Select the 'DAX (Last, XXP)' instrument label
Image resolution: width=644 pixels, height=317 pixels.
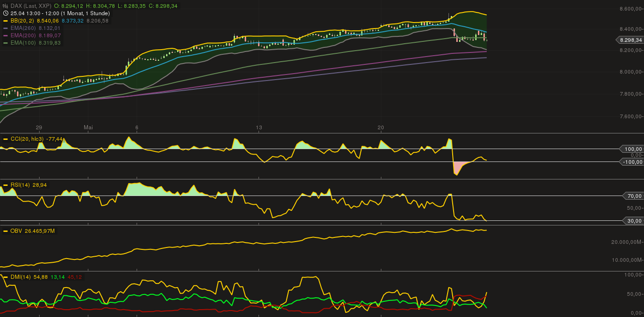31,6
